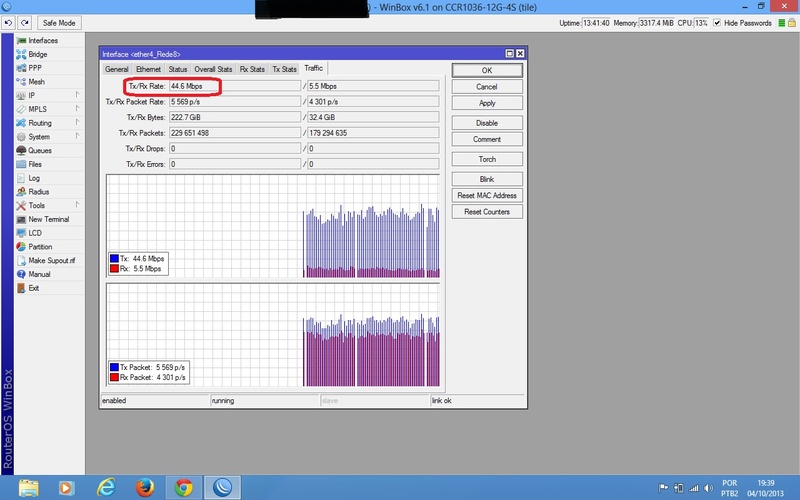This screenshot has height=500, width=800.
Task: Click the Tx/Rx Rate value field
Action: pos(234,87)
